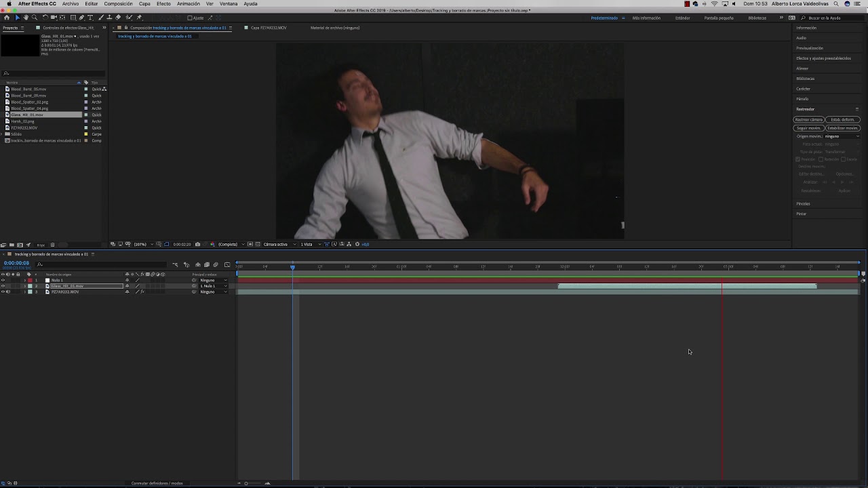The height and width of the screenshot is (488, 868).
Task: Open the Efecto menu
Action: pos(163,3)
